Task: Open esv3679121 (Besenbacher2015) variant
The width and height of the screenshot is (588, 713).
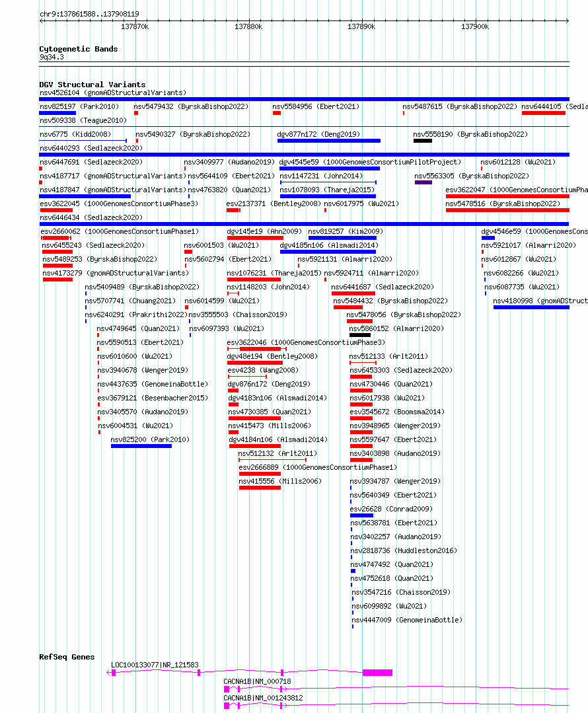Action: tap(153, 398)
